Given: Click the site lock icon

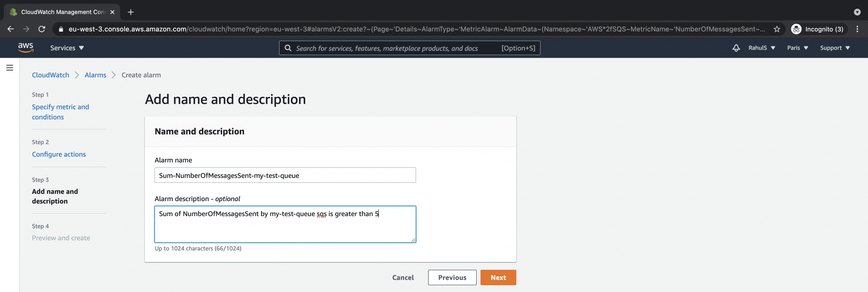Looking at the screenshot, I should [x=61, y=29].
